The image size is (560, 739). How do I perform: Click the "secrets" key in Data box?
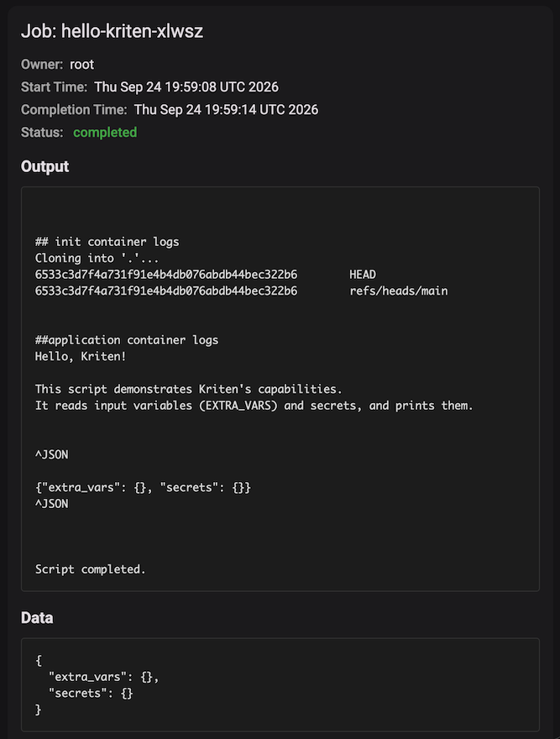(x=78, y=694)
